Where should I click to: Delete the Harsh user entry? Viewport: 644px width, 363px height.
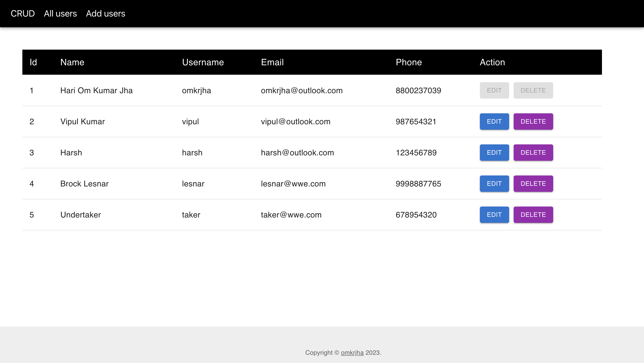(533, 152)
